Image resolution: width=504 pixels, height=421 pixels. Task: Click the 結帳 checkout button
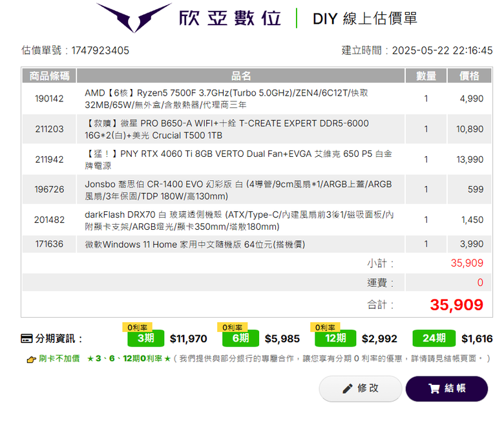[x=446, y=388]
